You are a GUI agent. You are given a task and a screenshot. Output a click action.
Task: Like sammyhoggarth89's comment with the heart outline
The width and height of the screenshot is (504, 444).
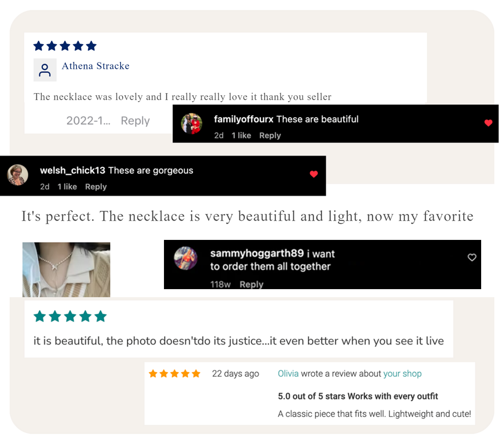(x=472, y=257)
